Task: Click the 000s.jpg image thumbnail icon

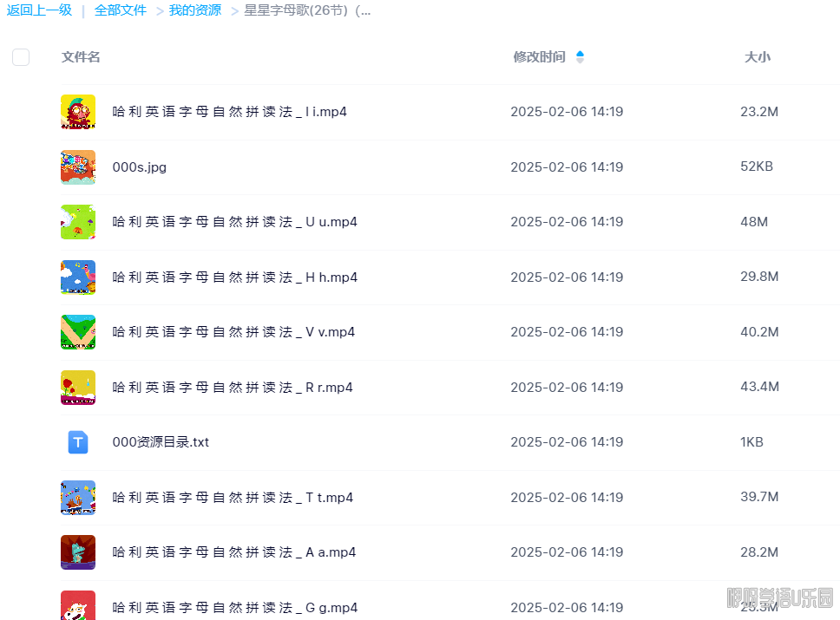Action: 78,167
